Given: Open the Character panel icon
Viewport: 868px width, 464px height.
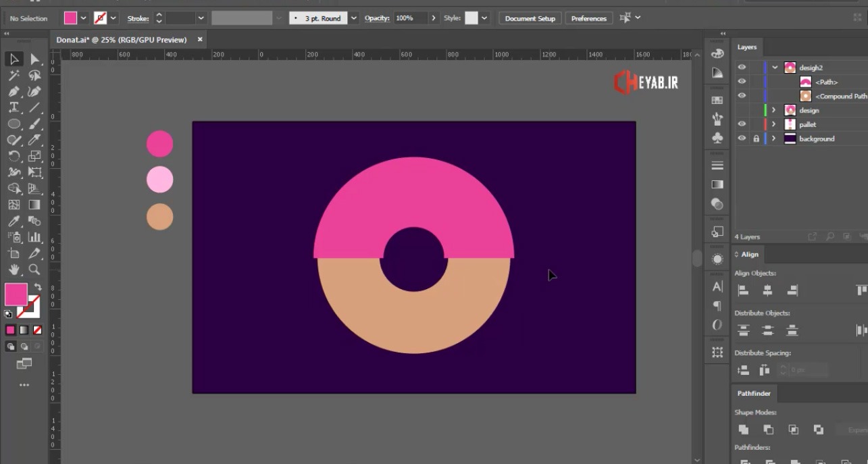Looking at the screenshot, I should [717, 286].
